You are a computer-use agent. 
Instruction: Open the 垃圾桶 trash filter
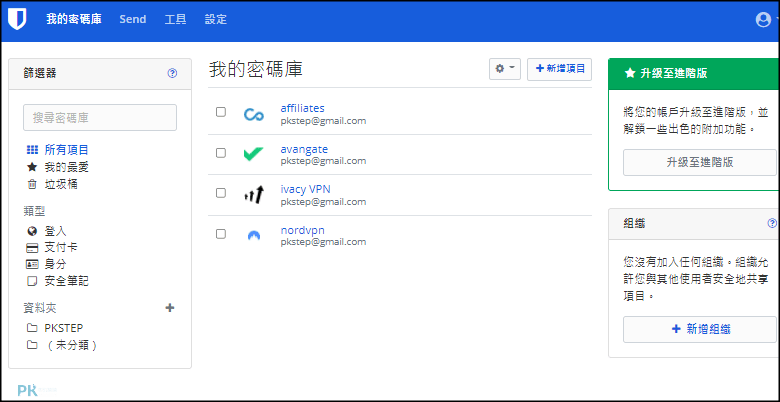[x=61, y=185]
